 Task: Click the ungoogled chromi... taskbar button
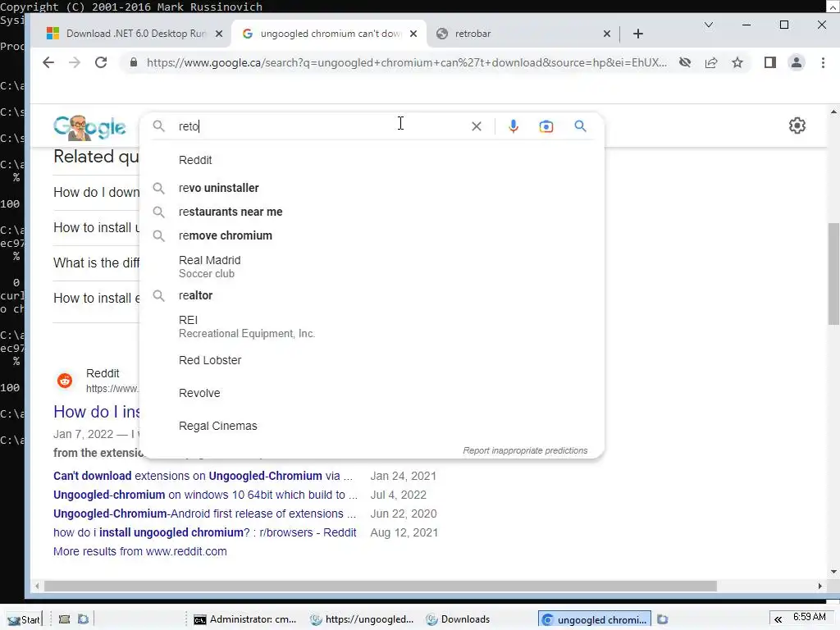coord(595,619)
